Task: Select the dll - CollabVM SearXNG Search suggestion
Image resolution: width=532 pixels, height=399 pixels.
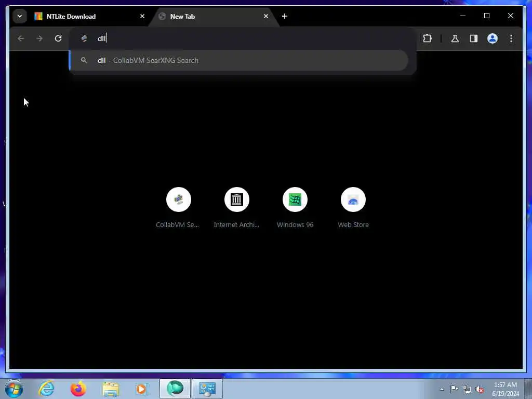Action: pos(239,60)
